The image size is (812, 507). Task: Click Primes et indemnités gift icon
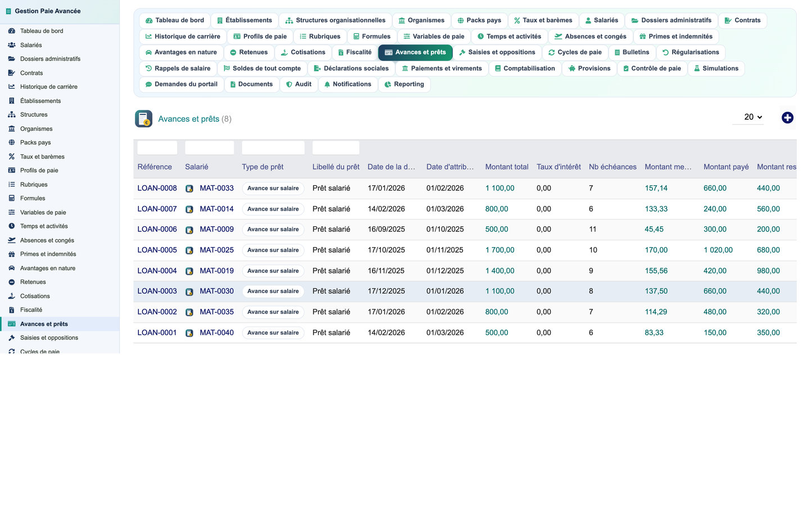[642, 36]
